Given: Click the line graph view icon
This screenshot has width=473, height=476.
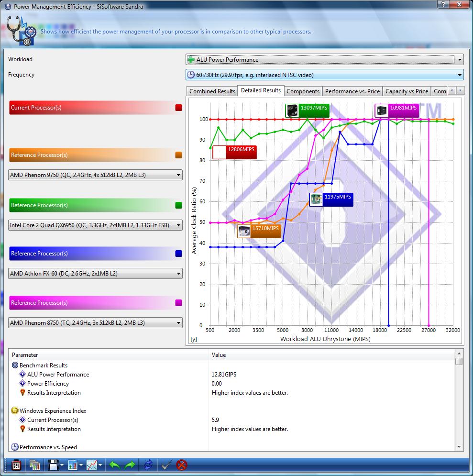Looking at the screenshot, I should pyautogui.click(x=92, y=465).
